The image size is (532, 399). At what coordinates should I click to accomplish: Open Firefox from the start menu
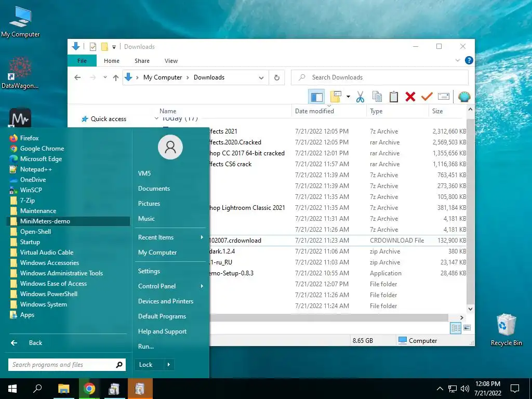coord(24,138)
